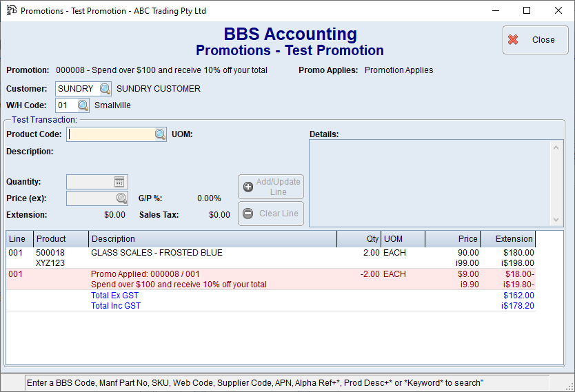This screenshot has width=575, height=392.
Task: Click the Price (ex) lookup icon
Action: tap(121, 198)
